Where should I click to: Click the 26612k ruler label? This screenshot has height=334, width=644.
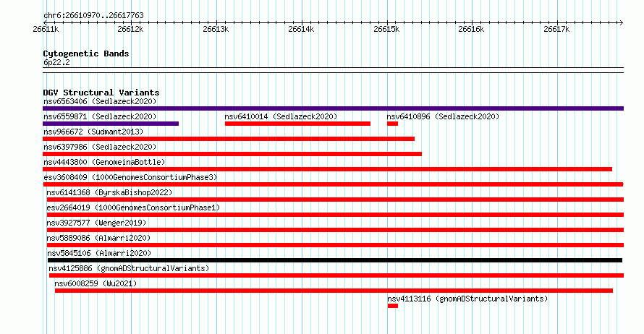tap(130, 29)
